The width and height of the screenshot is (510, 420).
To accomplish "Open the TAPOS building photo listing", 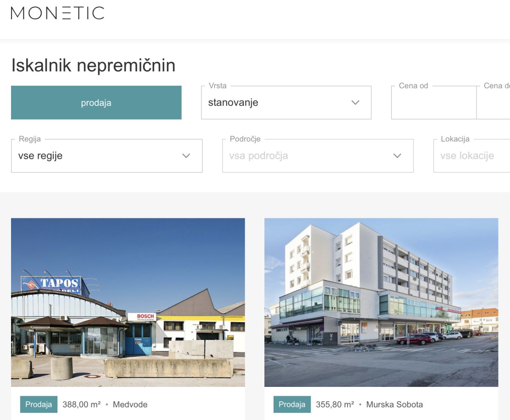I will (128, 302).
